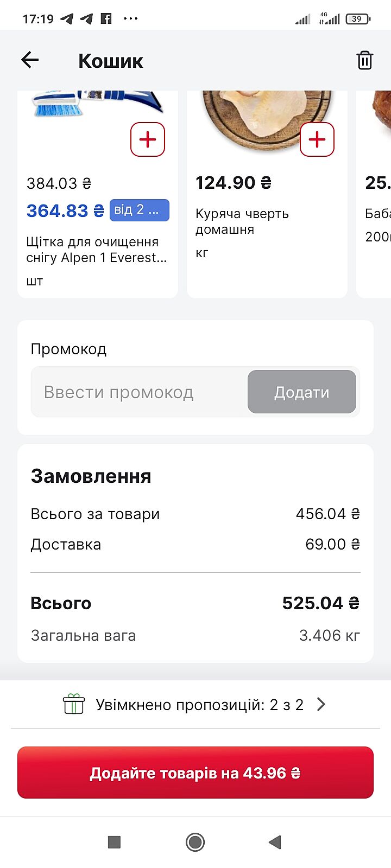Image resolution: width=391 pixels, height=868 pixels.
Task: Open Щітка для очищення снігу Alpen title
Action: [97, 250]
